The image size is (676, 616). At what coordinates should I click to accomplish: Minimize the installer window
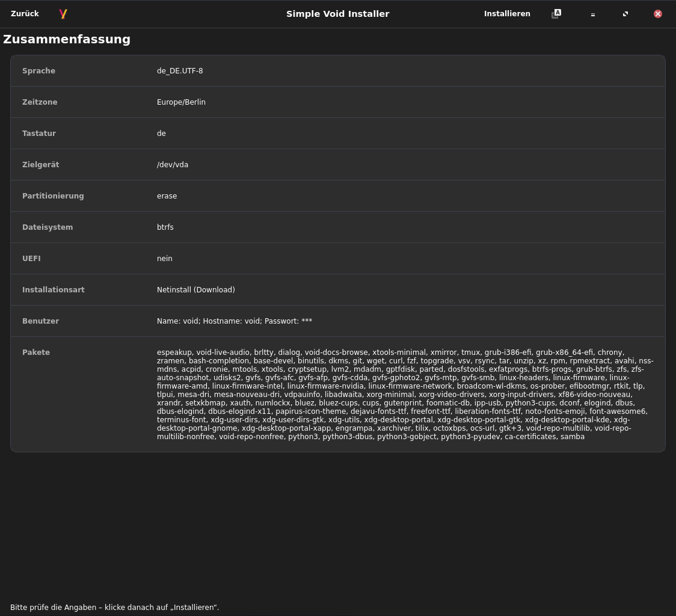tap(592, 14)
